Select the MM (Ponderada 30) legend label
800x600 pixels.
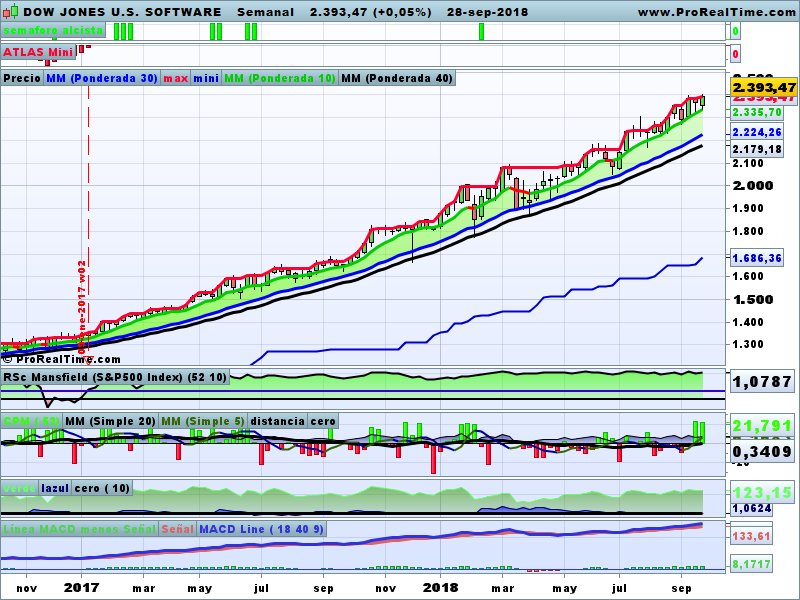point(102,78)
